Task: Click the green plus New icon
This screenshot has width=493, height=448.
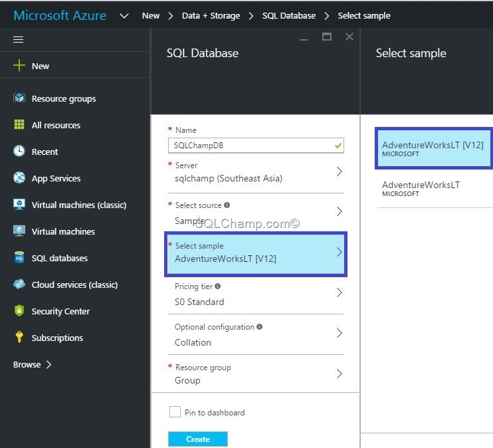Action: click(19, 65)
